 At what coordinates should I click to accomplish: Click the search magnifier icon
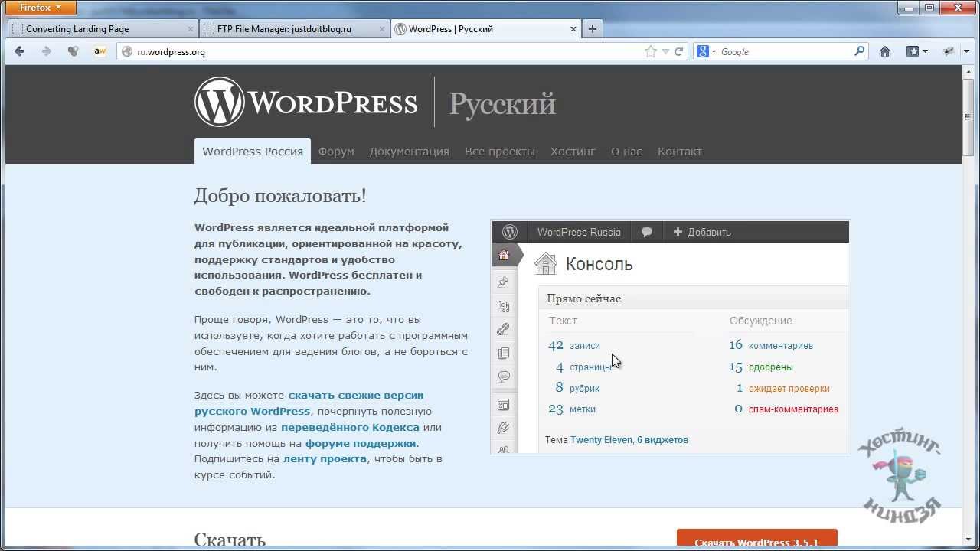tap(859, 51)
